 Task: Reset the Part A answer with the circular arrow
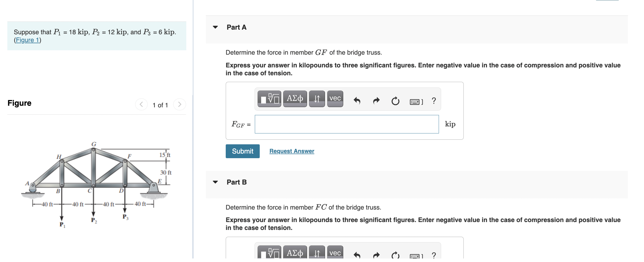(x=395, y=101)
